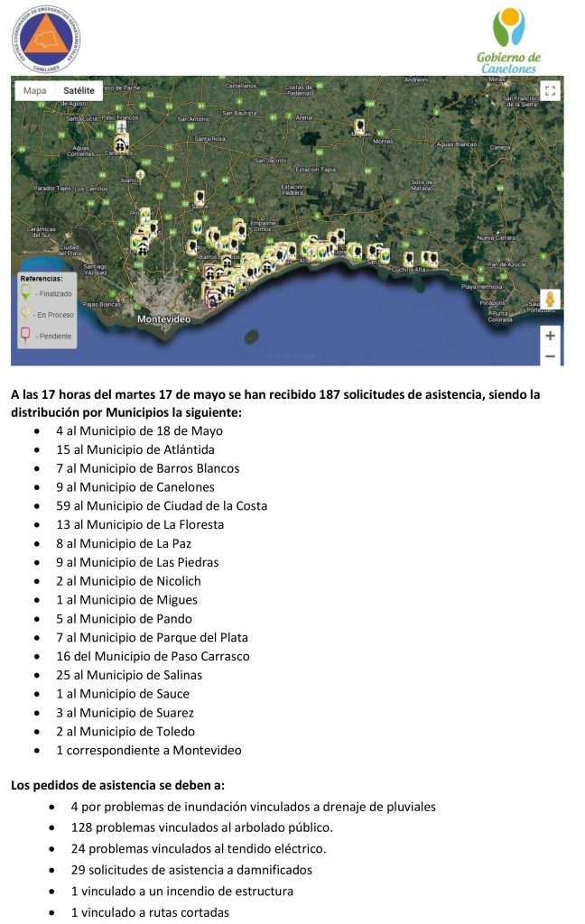The width and height of the screenshot is (585, 924).
Task: Select line '1 al Municipio de Sauce'
Action: tap(123, 694)
